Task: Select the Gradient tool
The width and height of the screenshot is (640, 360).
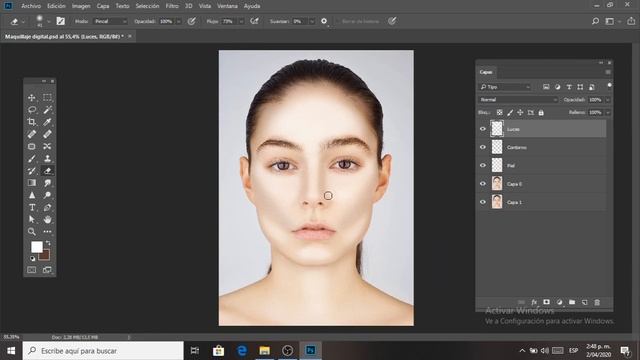Action: pos(31,183)
